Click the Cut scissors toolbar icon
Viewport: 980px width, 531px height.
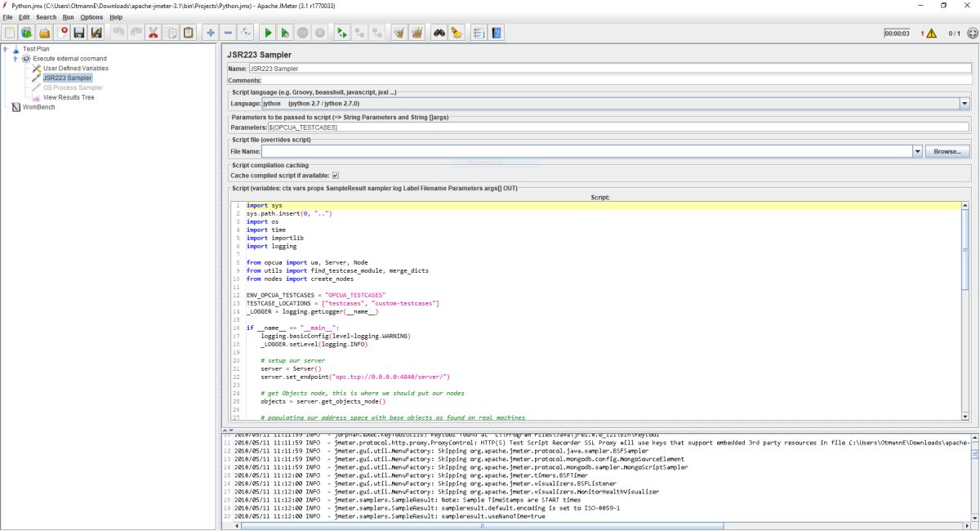pos(152,33)
